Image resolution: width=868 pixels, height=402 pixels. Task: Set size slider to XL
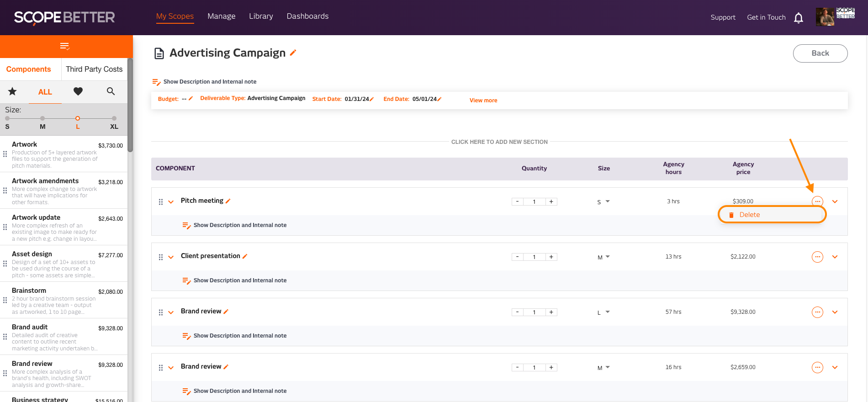(114, 118)
